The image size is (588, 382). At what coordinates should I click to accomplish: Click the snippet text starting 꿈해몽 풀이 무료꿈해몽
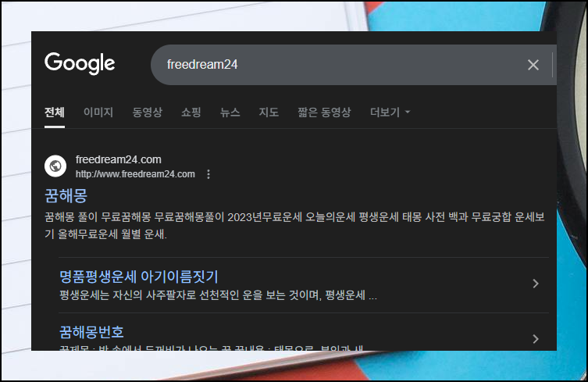[294, 226]
